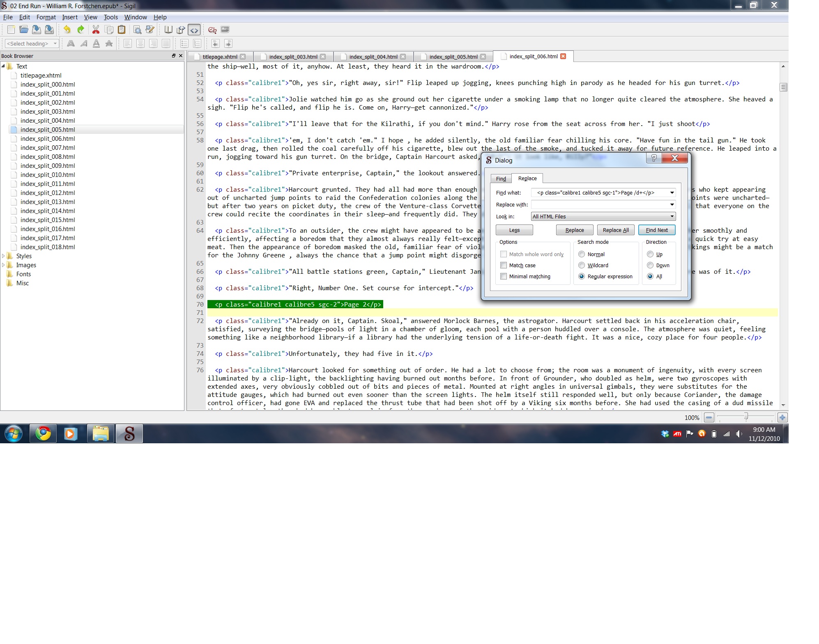Screen dimensions: 819x644
Task: Open the Find magnifier icon
Action: point(137,30)
